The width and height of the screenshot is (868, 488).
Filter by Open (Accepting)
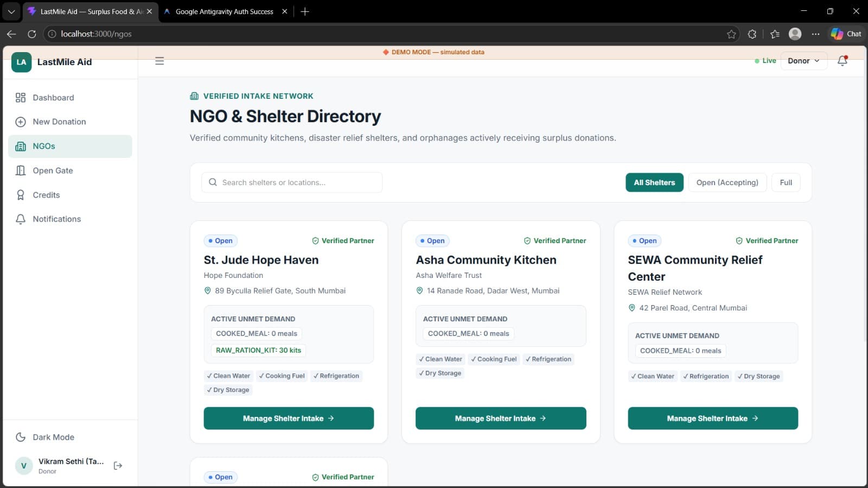tap(727, 182)
